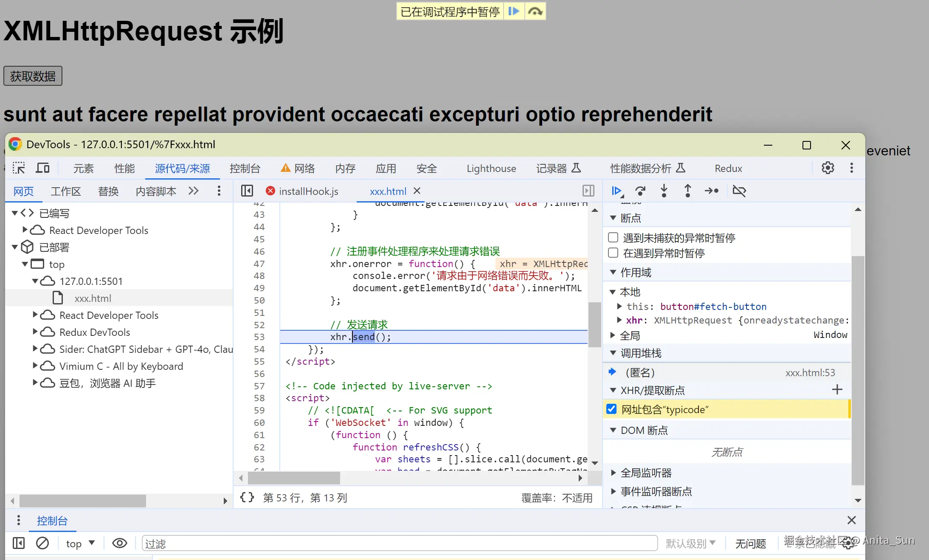Expand Redux DevTools tree node
This screenshot has height=560, width=929.
[x=36, y=332]
